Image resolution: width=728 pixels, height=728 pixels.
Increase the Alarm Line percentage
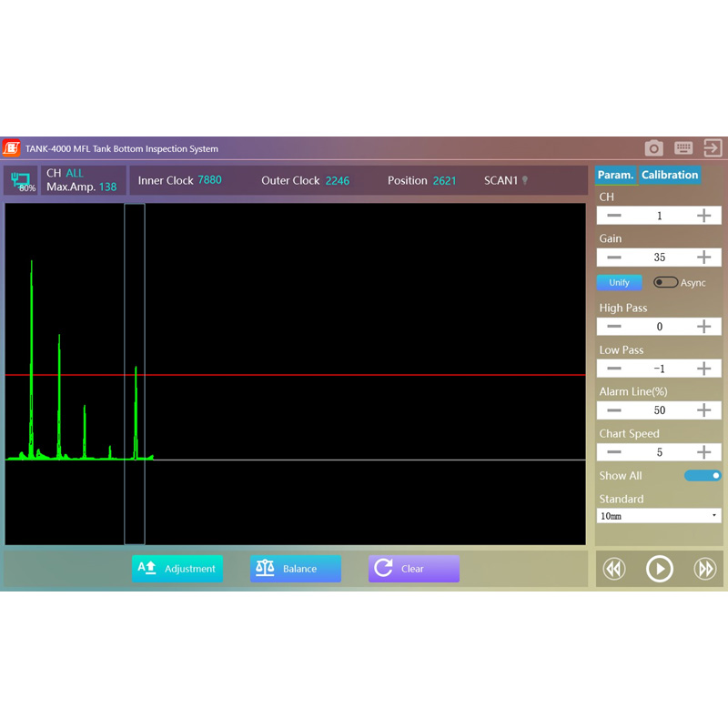pyautogui.click(x=703, y=410)
